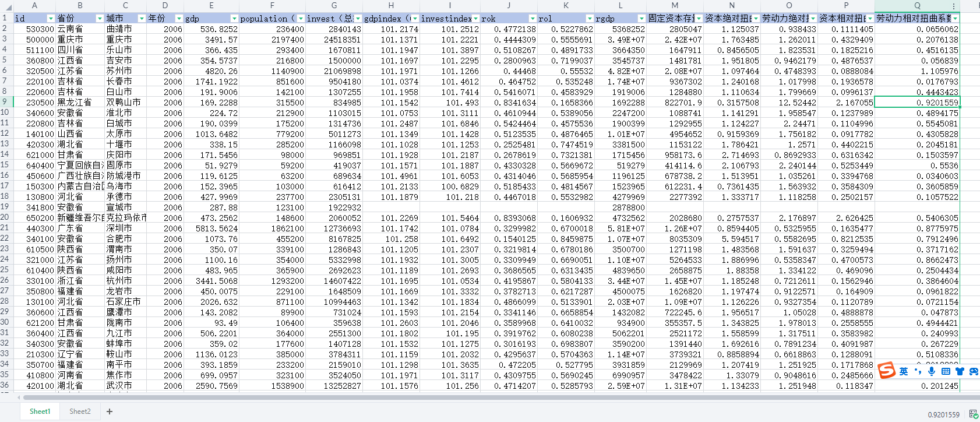
Task: Toggle the Sogou punctuation mode icon
Action: (x=918, y=371)
